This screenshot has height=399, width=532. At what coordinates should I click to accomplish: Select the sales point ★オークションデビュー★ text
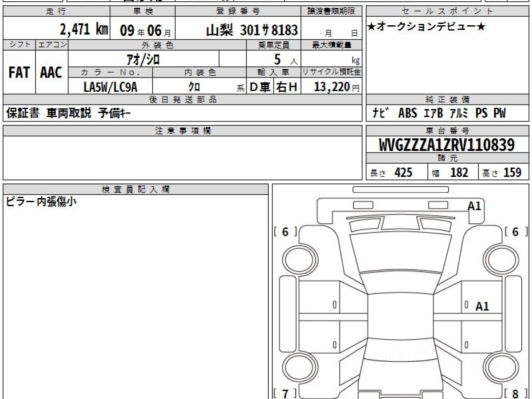426,27
